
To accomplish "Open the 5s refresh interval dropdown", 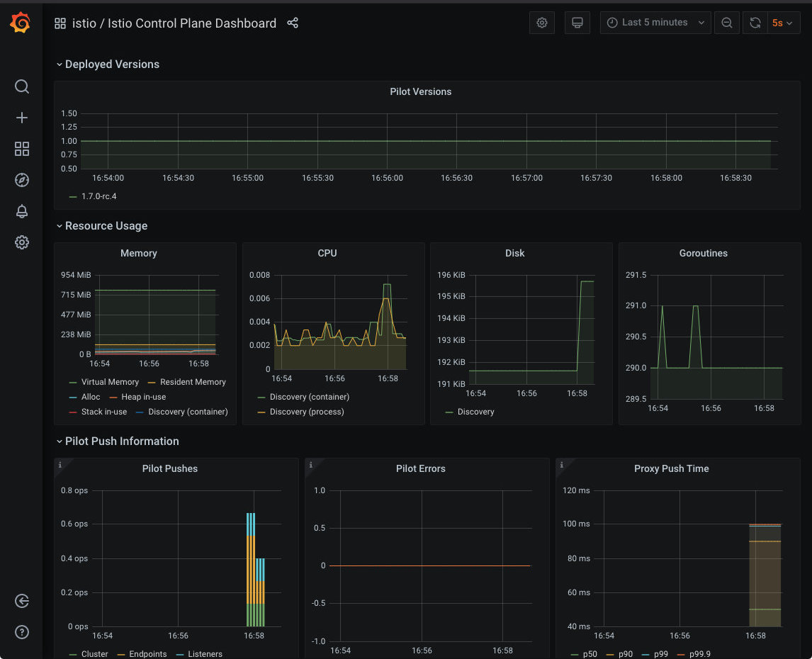I will [x=784, y=23].
